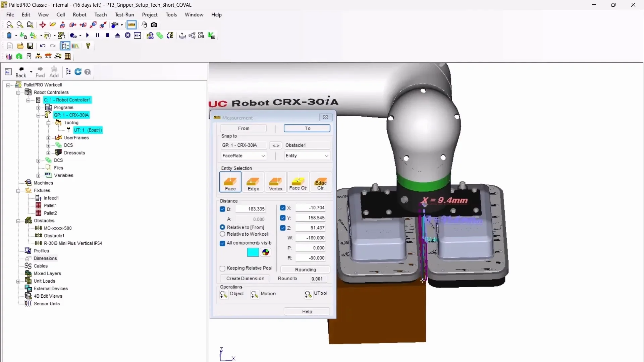Screen dimensions: 644x362
Task: Open a saved workcell with the folder icon
Action: coord(20,46)
